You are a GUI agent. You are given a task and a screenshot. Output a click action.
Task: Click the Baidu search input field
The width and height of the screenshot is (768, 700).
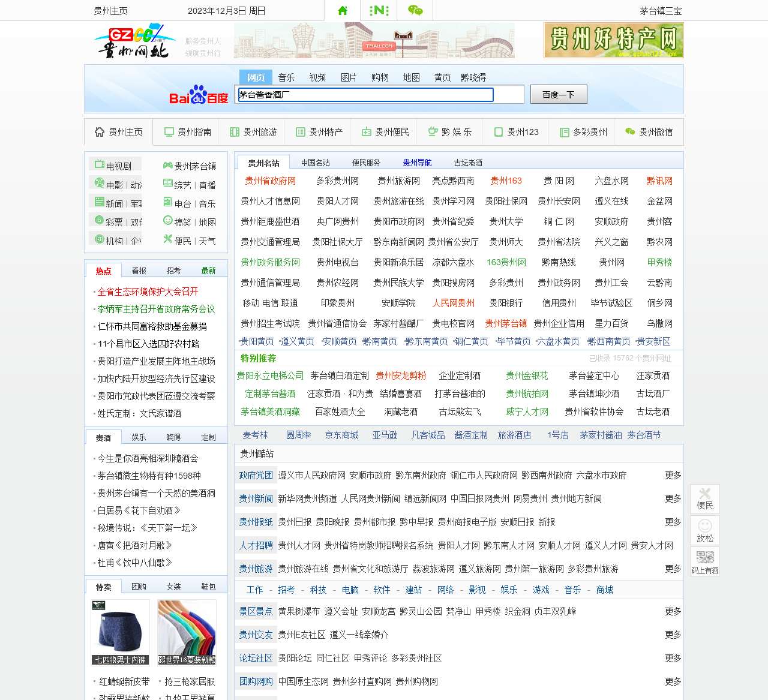(366, 95)
